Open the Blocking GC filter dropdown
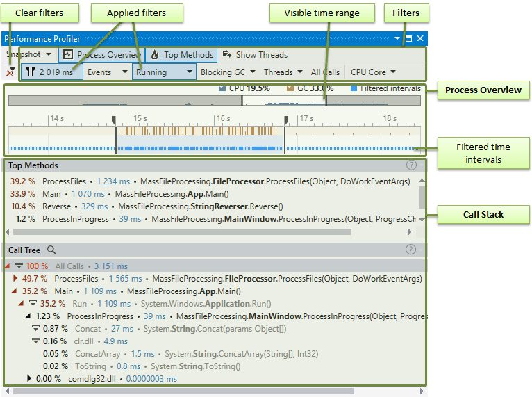The image size is (532, 397). pyautogui.click(x=228, y=72)
